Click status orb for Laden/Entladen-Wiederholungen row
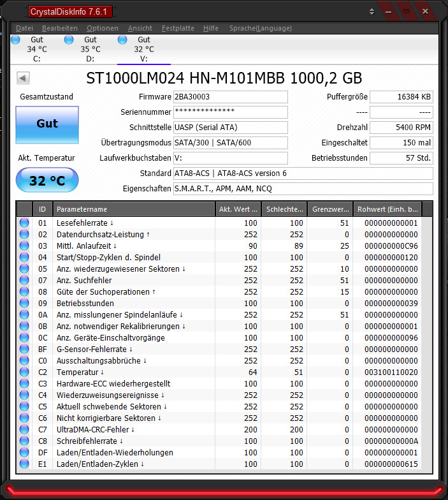448x500 pixels. pos(24,452)
